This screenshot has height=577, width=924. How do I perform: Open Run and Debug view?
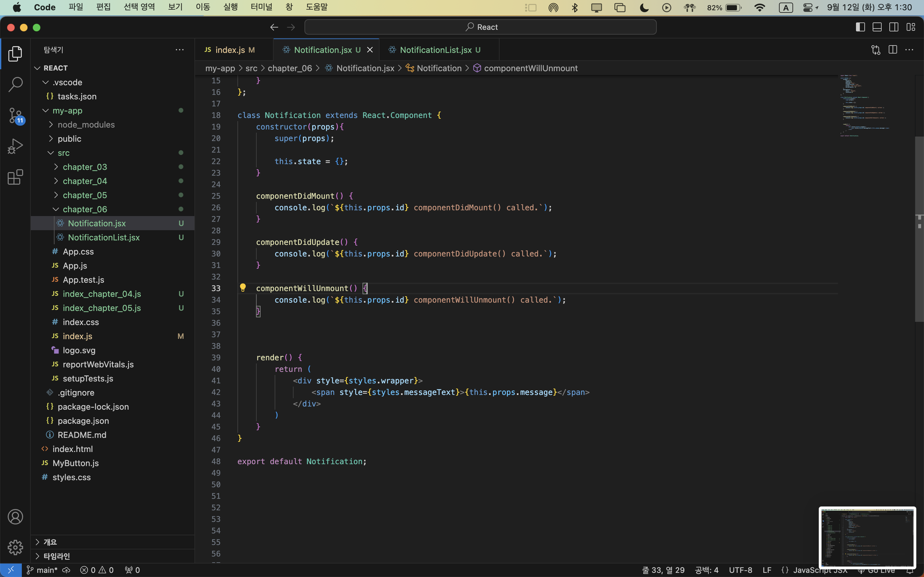(x=15, y=146)
